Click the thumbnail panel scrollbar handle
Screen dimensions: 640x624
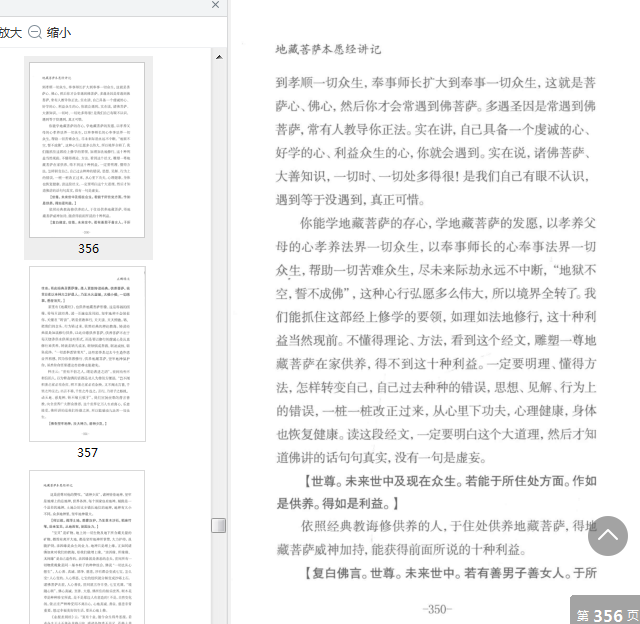[x=219, y=525]
